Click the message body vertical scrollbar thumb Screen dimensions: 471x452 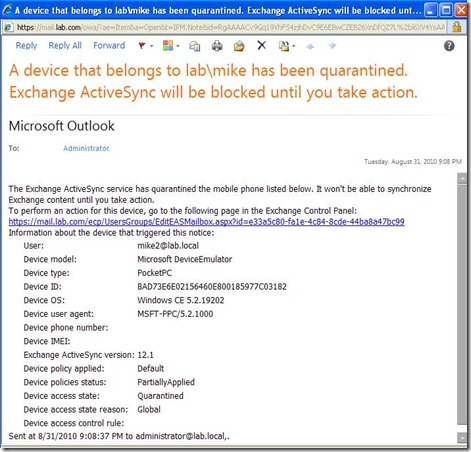coord(462,305)
